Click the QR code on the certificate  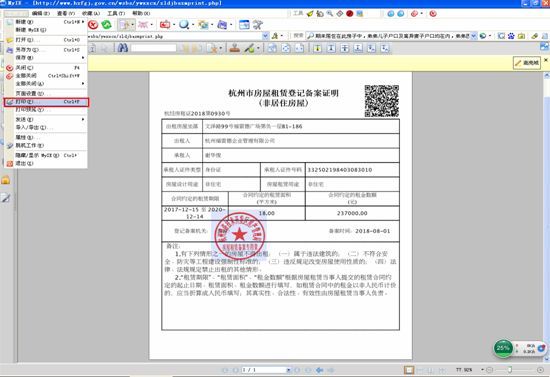coord(382,101)
